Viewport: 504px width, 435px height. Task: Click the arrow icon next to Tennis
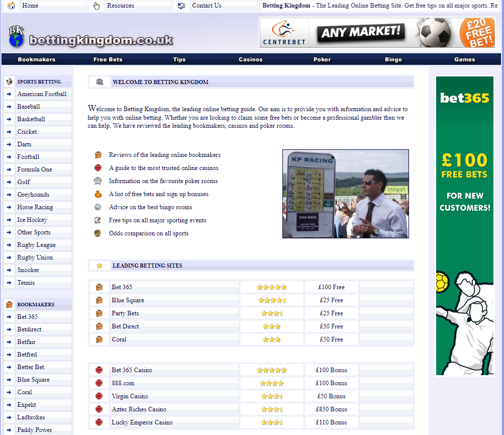coord(9,283)
